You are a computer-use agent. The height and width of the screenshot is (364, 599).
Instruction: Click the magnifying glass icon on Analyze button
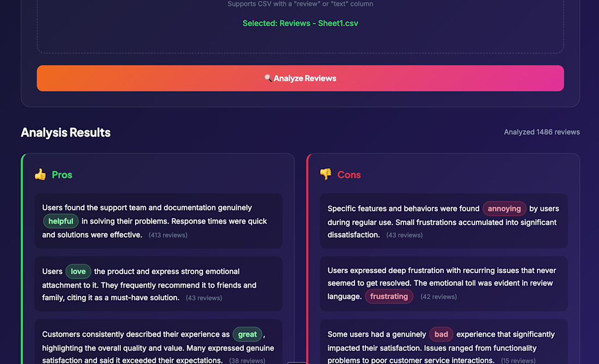268,78
